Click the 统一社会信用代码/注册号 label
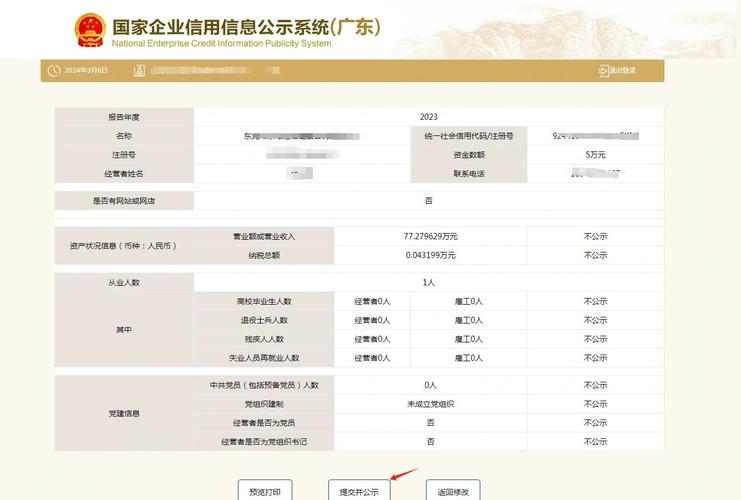741x500 pixels. (469, 136)
